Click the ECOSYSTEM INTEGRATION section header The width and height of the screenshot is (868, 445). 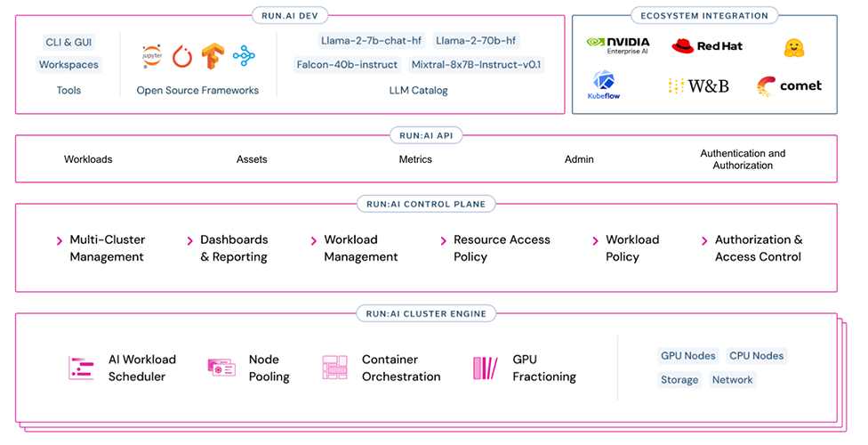coord(704,15)
